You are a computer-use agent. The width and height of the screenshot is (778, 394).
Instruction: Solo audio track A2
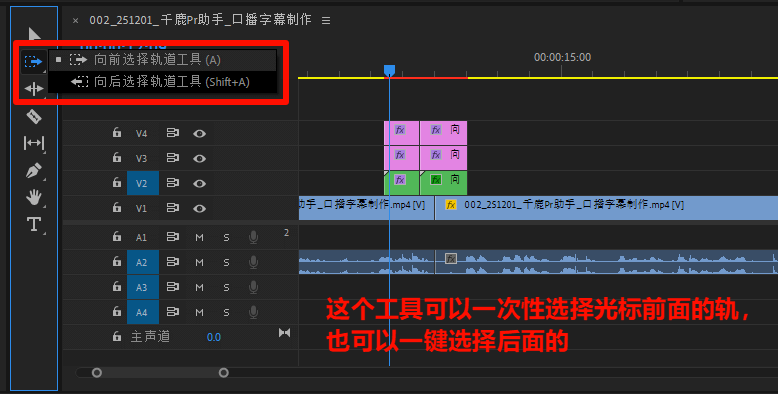pyautogui.click(x=226, y=263)
